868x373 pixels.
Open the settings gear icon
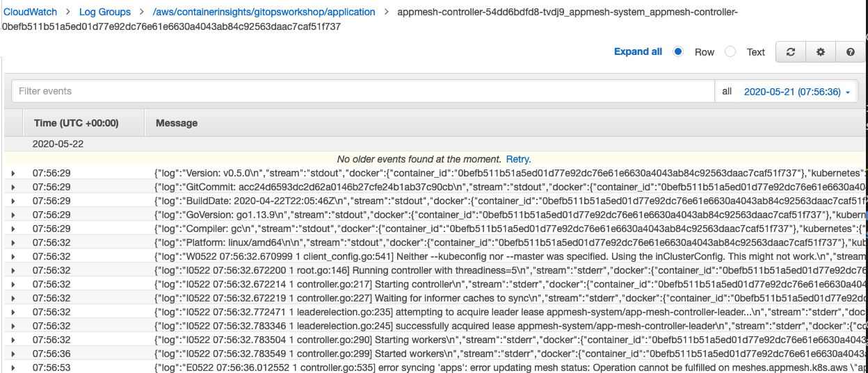point(821,52)
